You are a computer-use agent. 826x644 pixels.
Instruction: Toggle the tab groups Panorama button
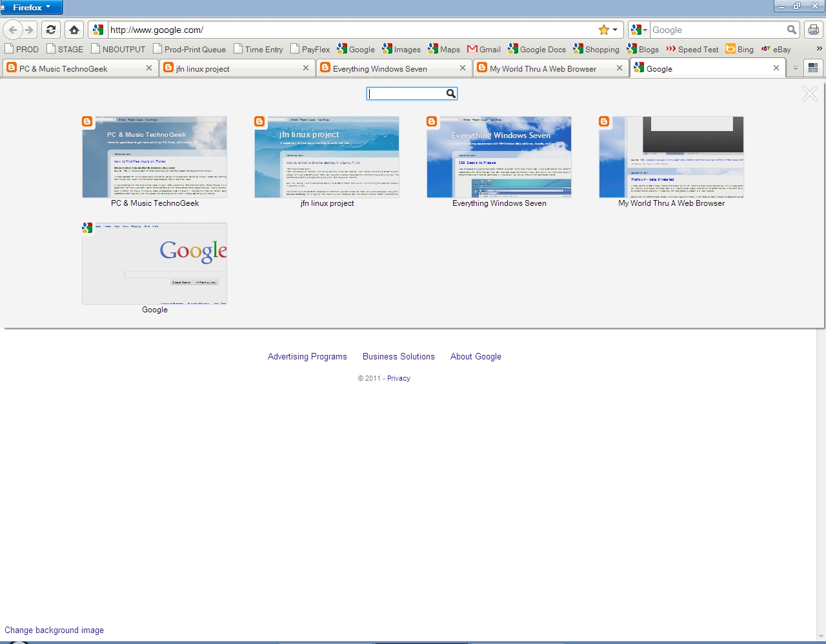[x=813, y=68]
